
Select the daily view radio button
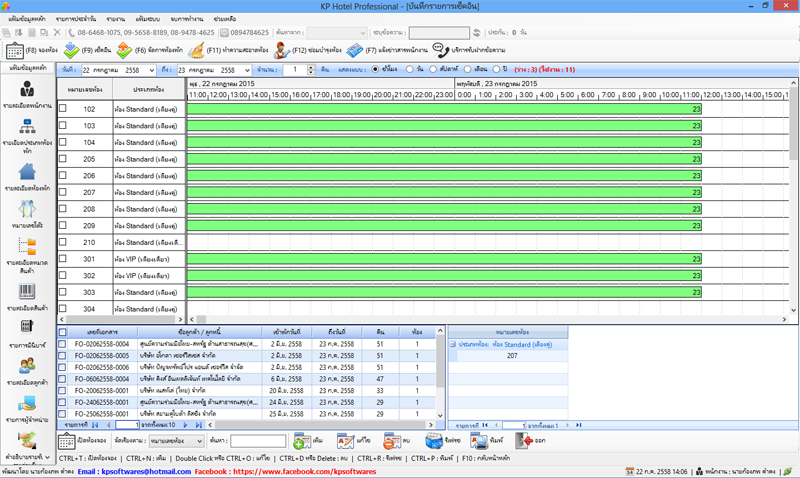point(410,69)
